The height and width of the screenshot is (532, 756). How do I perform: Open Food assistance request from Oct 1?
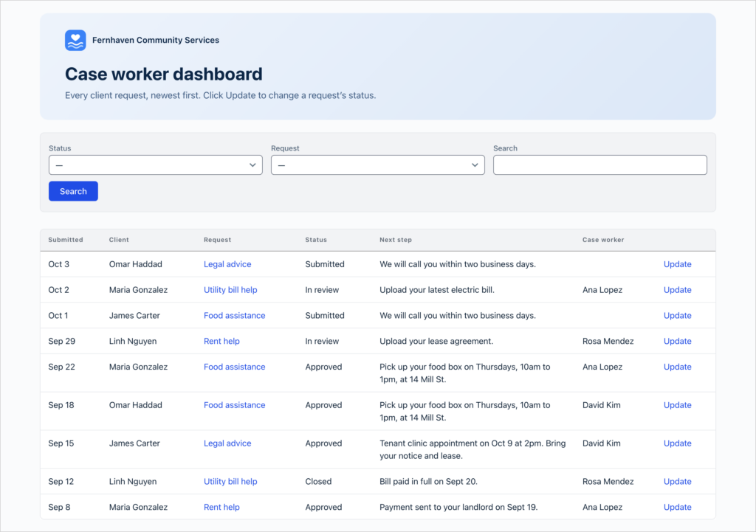point(234,315)
